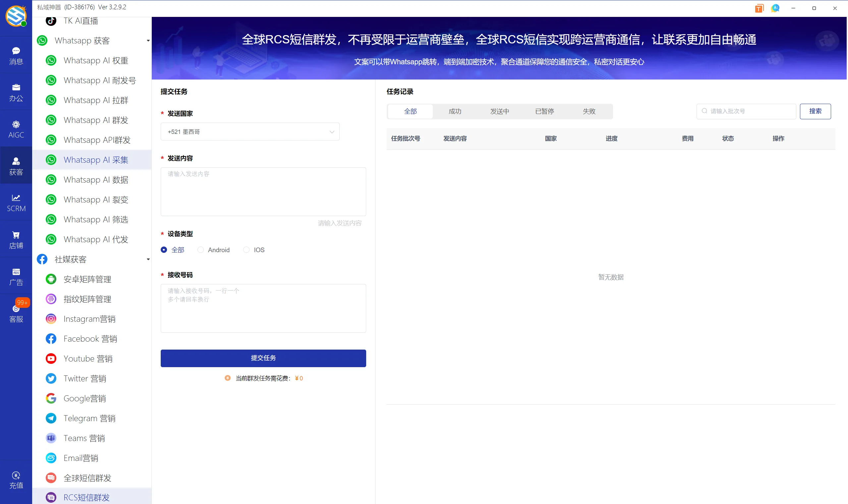Select the 办公 sidebar icon

point(16,92)
